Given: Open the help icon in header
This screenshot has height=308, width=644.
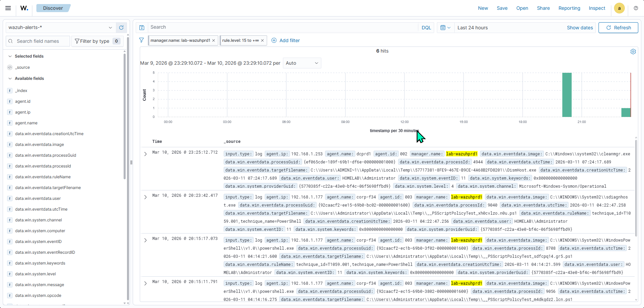Looking at the screenshot, I should coord(636,8).
